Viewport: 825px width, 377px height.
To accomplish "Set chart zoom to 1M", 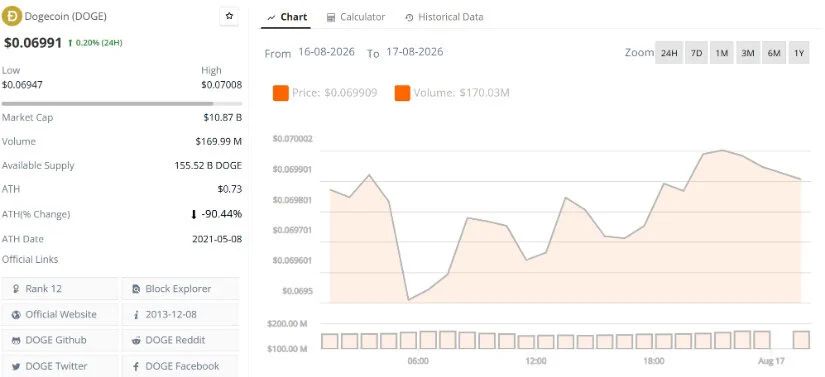I will click(x=721, y=53).
